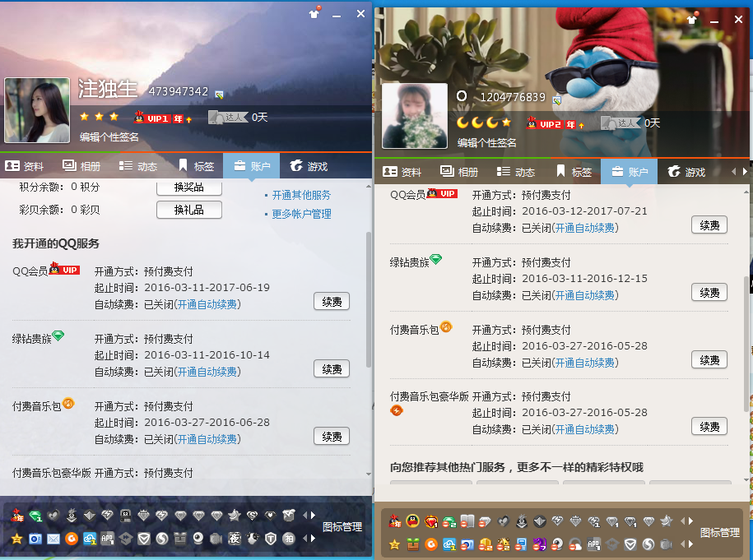Image resolution: width=753 pixels, height=560 pixels.
Task: Click the APP icon in 汪独生 window's icon bar
Action: pos(107,539)
